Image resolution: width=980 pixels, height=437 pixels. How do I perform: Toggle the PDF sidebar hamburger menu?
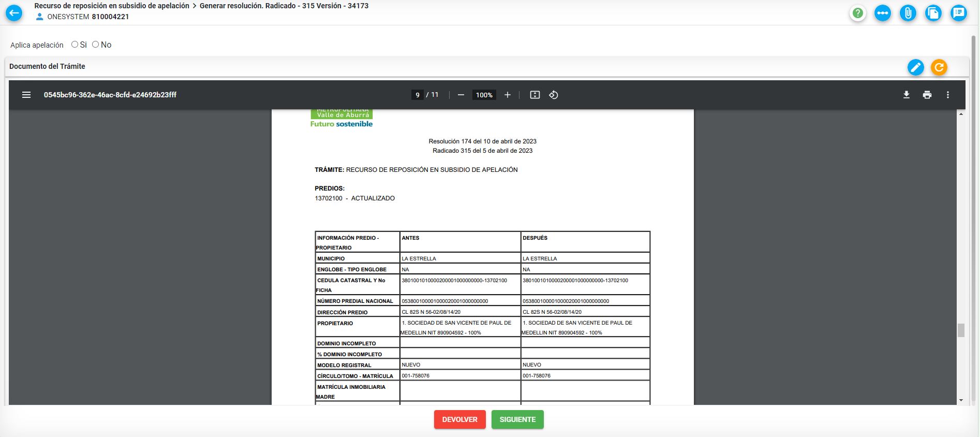(x=26, y=95)
